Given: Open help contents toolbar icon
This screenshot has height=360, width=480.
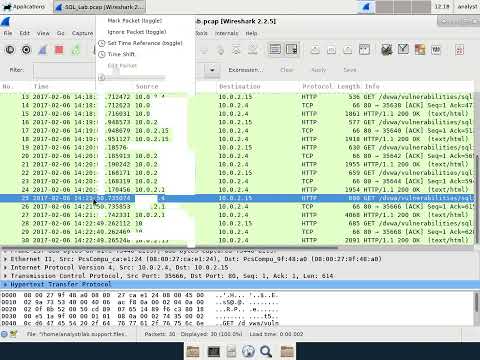Looking at the screenshot, I should tap(459, 50).
